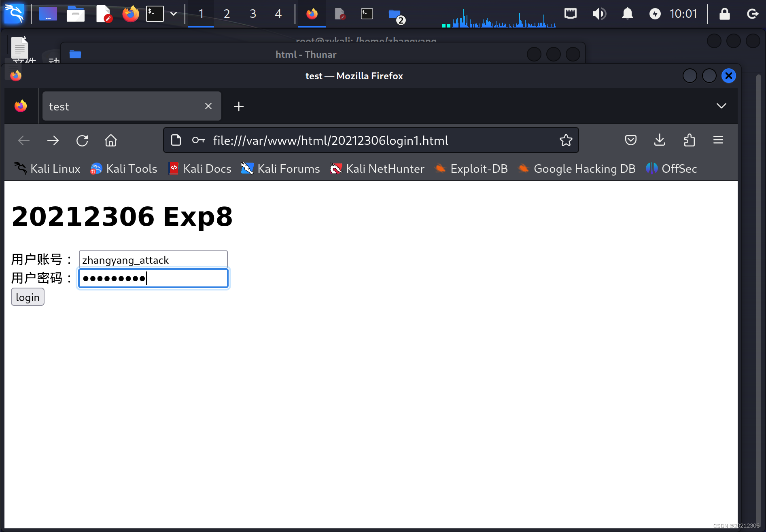766x532 pixels.
Task: Open the volume control tray icon
Action: 599,14
